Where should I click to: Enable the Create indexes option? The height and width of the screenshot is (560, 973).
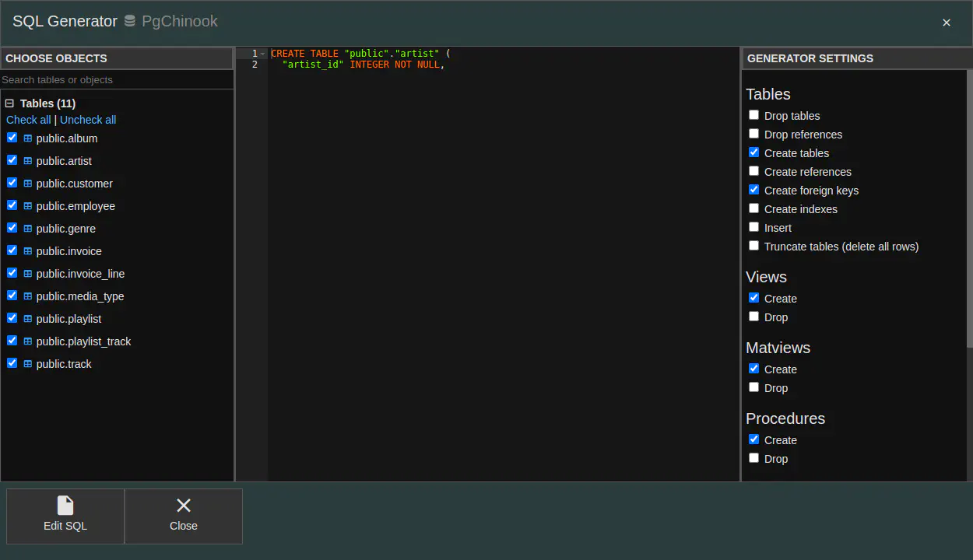coord(753,208)
